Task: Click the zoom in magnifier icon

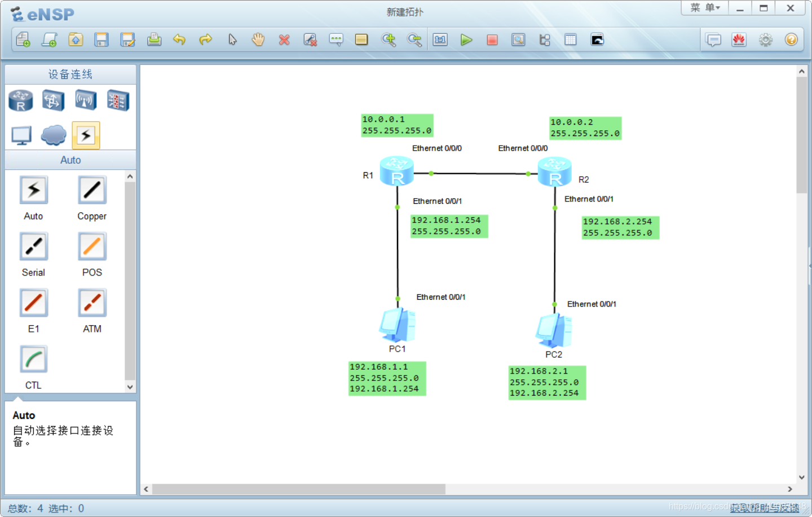Action: 389,40
